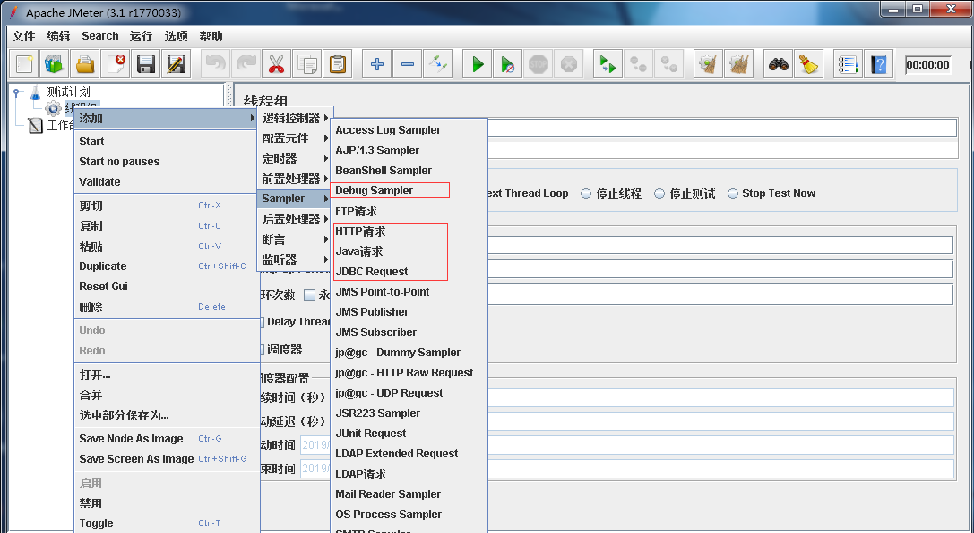Image resolution: width=974 pixels, height=533 pixels.
Task: Click the grey Stop toolbar icon
Action: click(538, 64)
